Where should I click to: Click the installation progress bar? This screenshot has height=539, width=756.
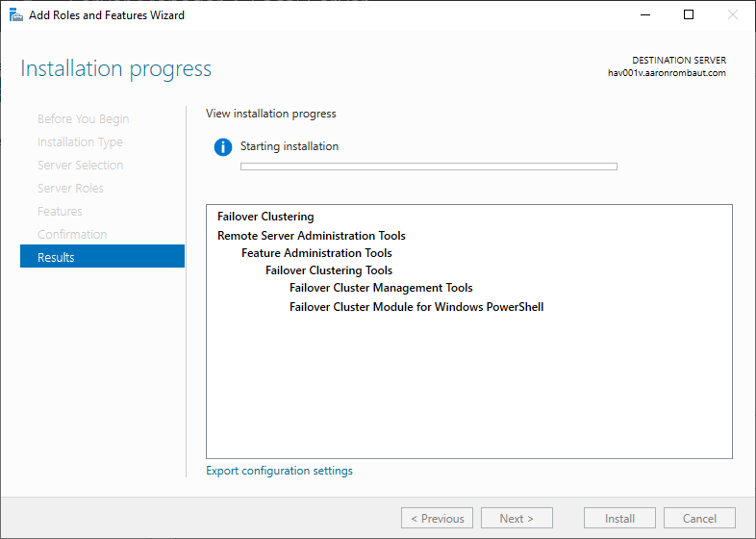pyautogui.click(x=428, y=167)
